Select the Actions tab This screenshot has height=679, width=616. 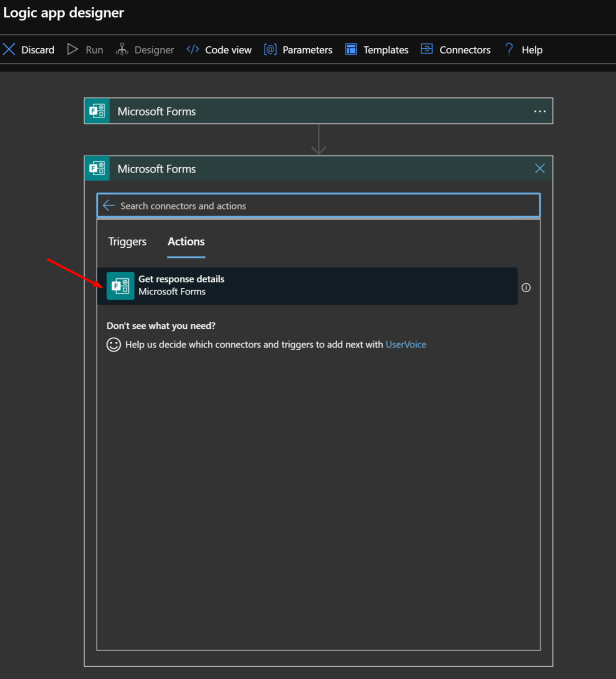click(186, 242)
